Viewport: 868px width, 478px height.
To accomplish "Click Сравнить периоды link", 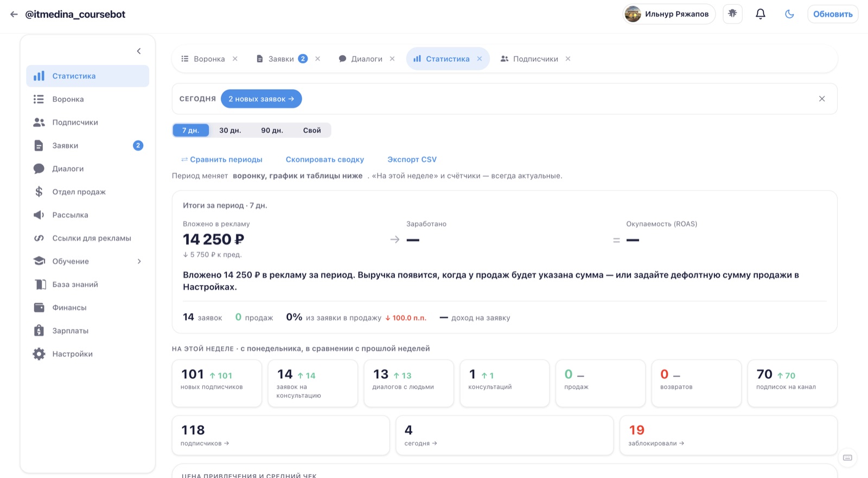I will pos(222,159).
